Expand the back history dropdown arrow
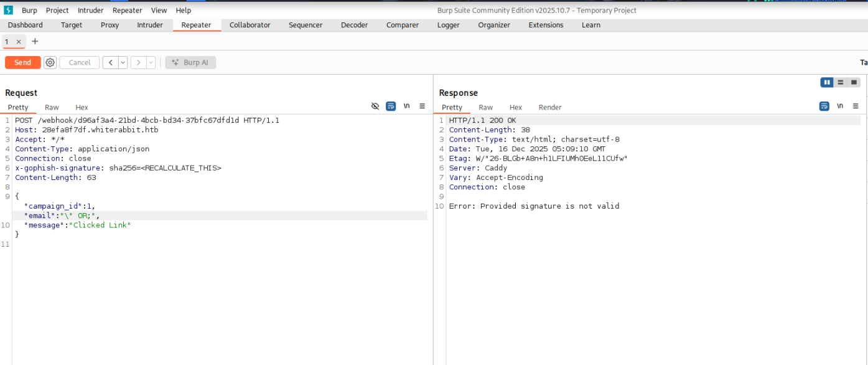The width and height of the screenshot is (868, 365). (x=123, y=62)
